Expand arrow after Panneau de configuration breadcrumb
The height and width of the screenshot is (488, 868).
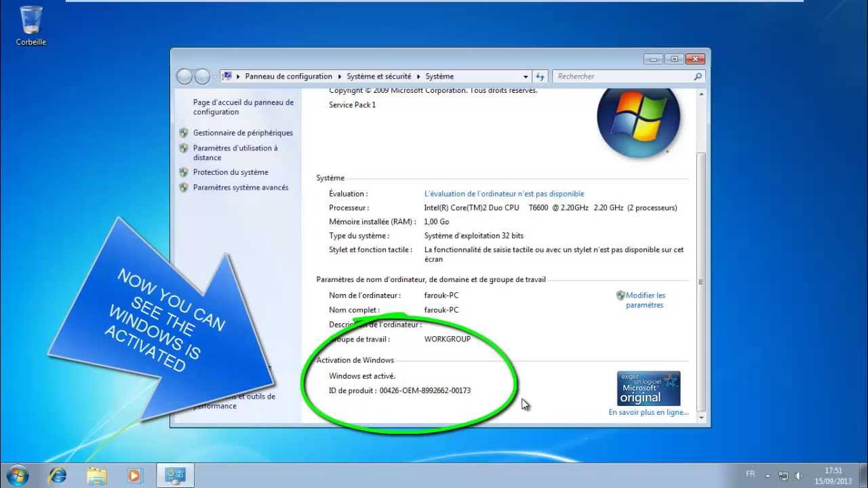click(x=340, y=77)
